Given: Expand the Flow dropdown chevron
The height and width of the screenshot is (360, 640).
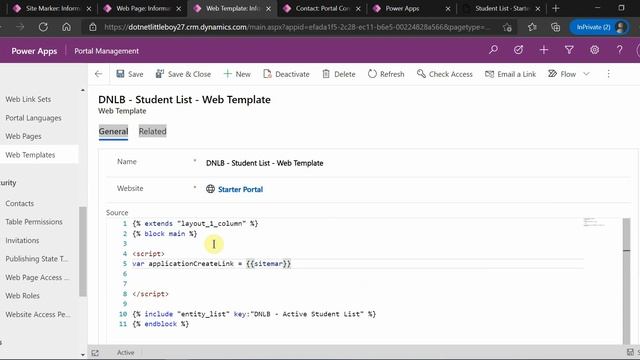Looking at the screenshot, I should [586, 74].
